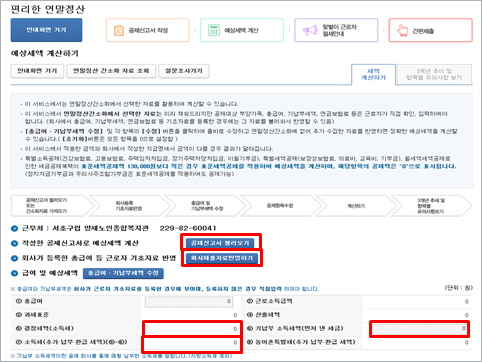Select the 계산하기 process step

(356, 206)
